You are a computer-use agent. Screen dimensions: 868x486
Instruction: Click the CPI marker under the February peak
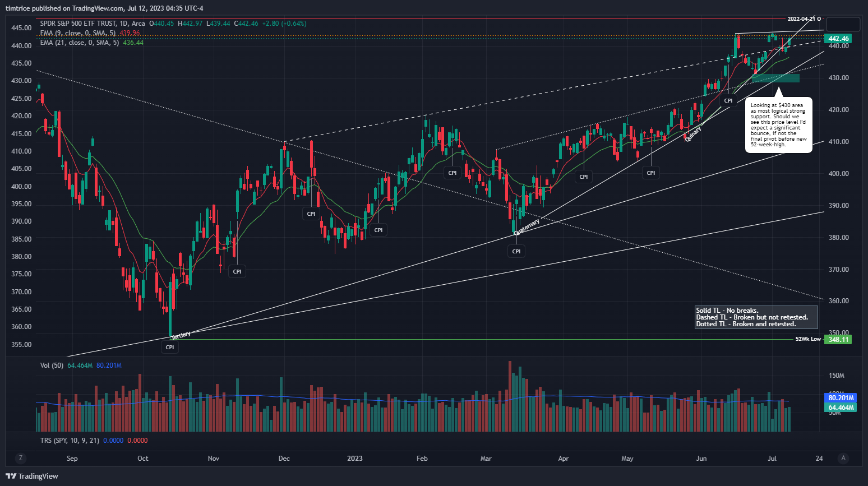[x=453, y=173]
